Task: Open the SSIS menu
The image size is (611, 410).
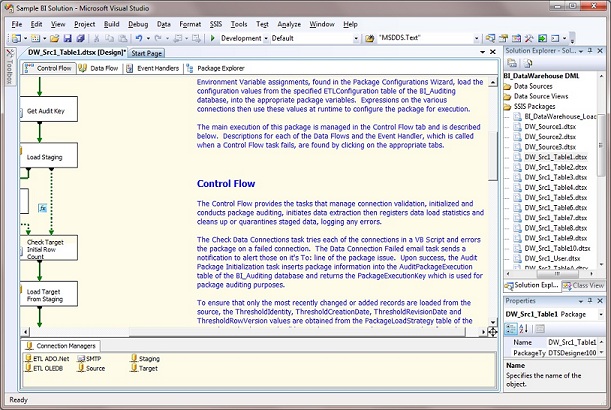Action: point(215,24)
